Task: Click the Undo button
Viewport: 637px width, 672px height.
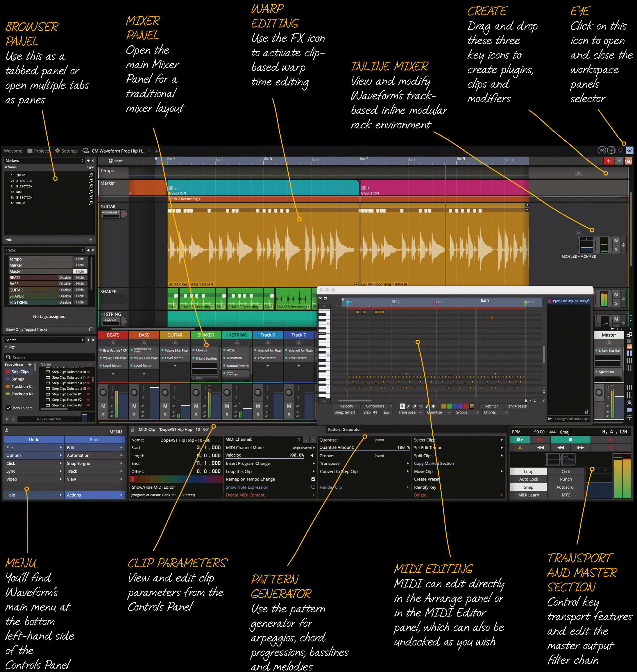Action: point(34,439)
